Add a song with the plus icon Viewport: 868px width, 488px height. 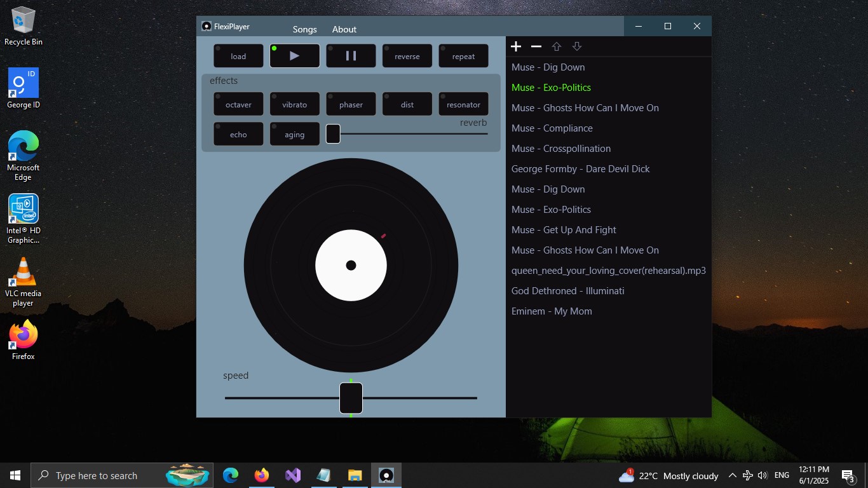point(516,46)
